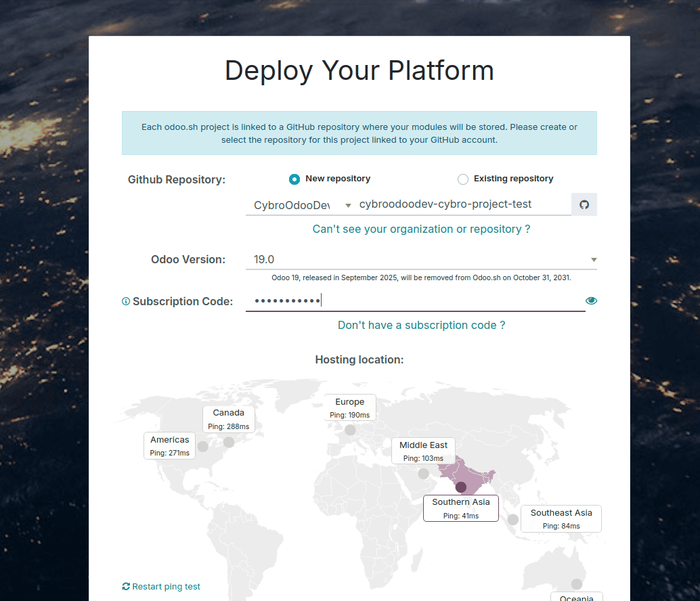Viewport: 700px width, 601px height.
Task: Click the Southeast Asia map marker dot
Action: point(513,519)
